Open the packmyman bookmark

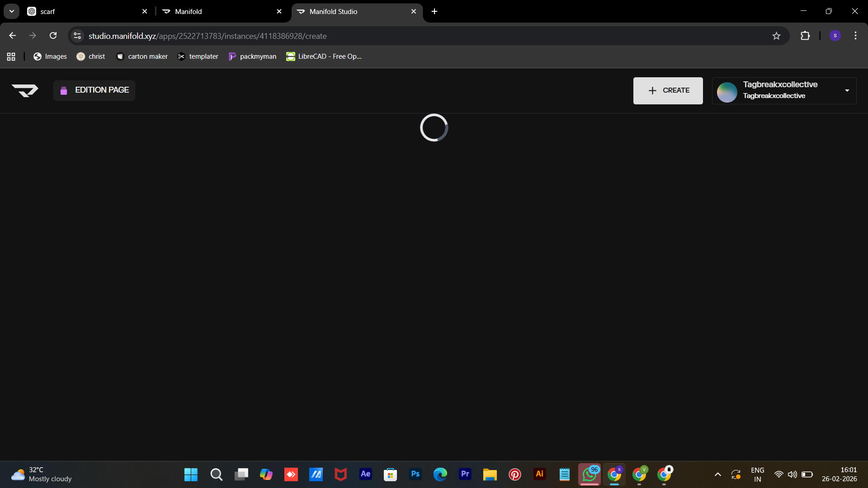tap(252, 56)
